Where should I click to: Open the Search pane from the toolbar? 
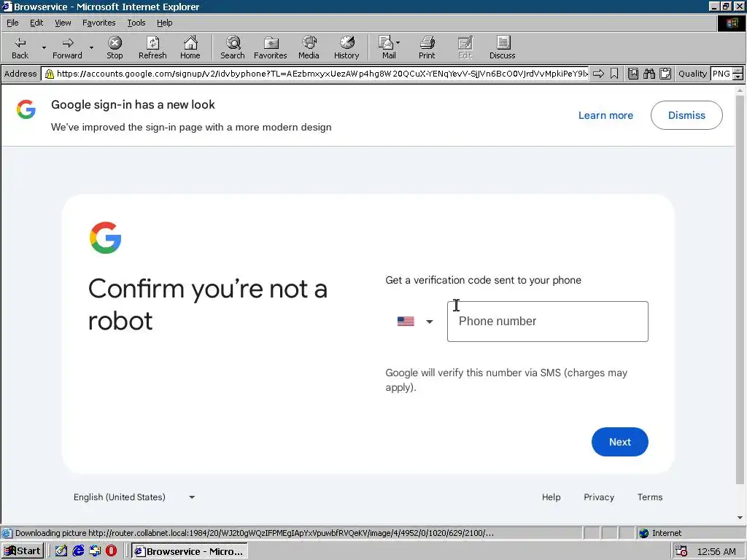tap(233, 47)
